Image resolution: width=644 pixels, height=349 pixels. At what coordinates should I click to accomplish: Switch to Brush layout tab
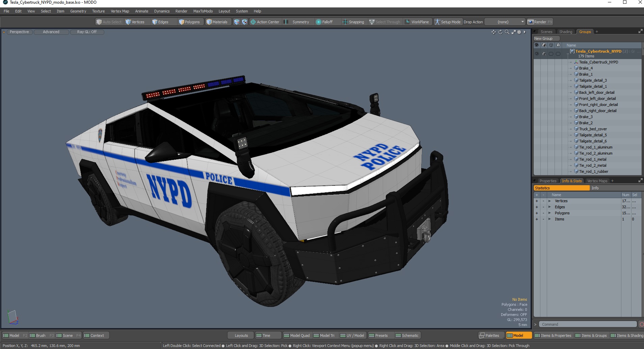click(38, 335)
